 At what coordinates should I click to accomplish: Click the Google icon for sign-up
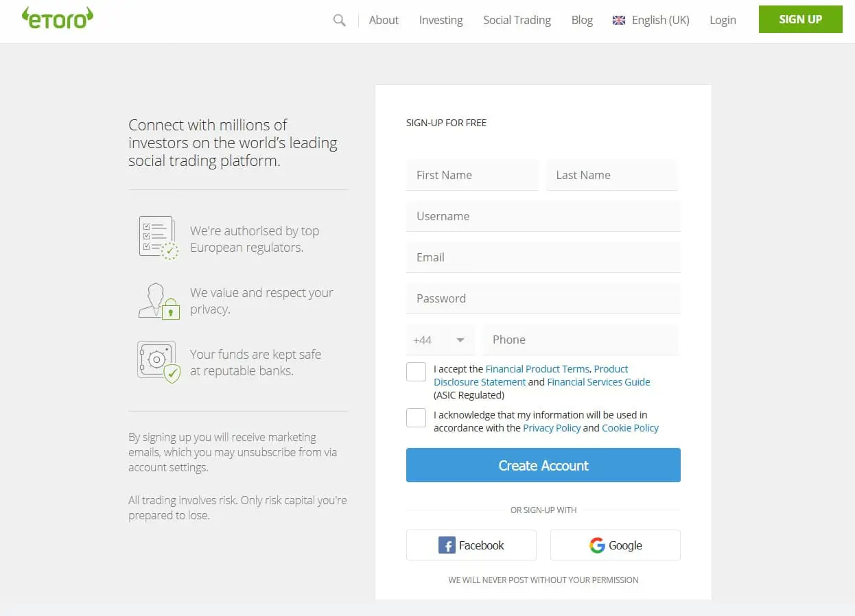596,545
